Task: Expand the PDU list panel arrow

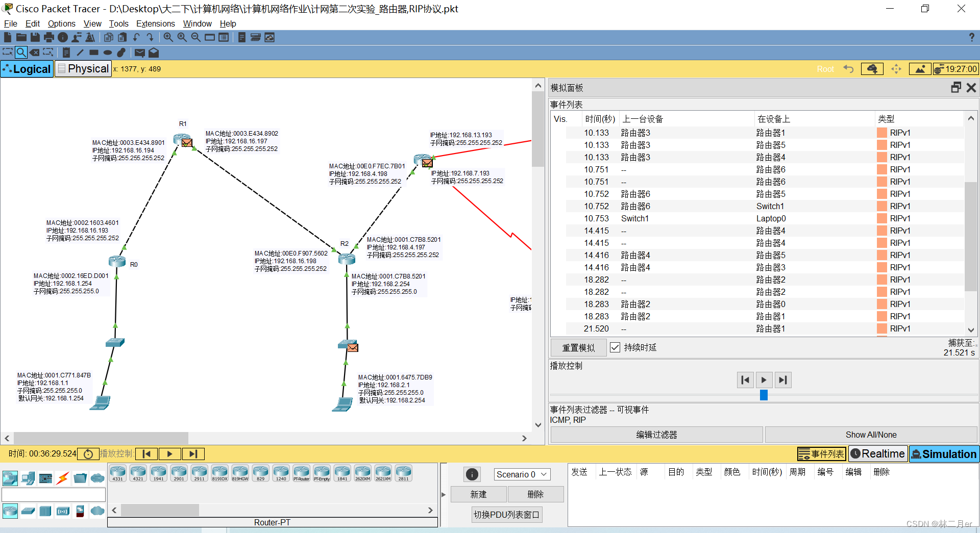Action: [x=444, y=495]
